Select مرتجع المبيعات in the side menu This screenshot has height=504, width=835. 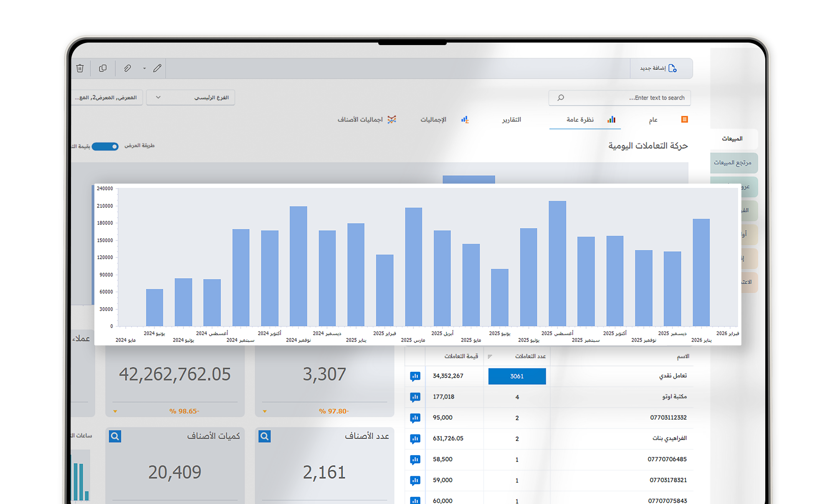pos(734,163)
